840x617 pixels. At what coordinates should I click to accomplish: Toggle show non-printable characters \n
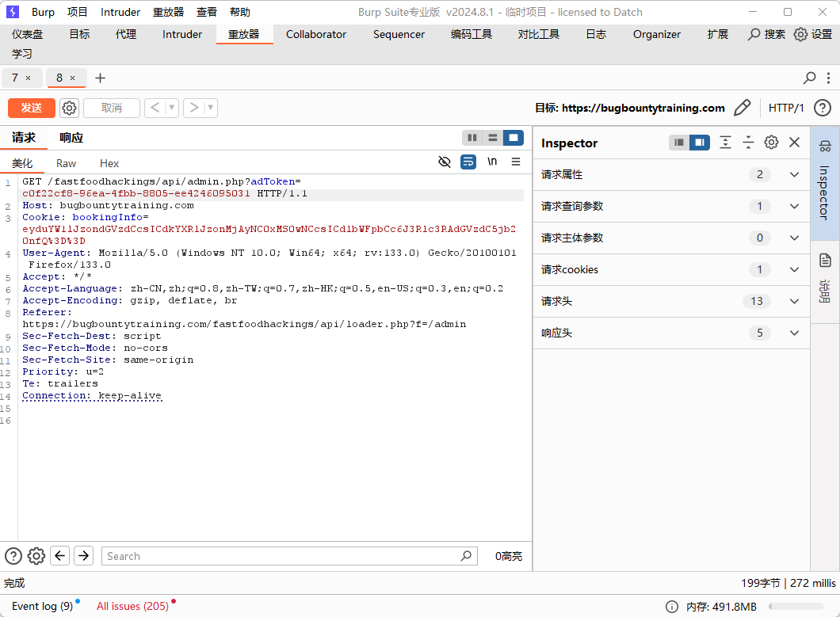(492, 162)
